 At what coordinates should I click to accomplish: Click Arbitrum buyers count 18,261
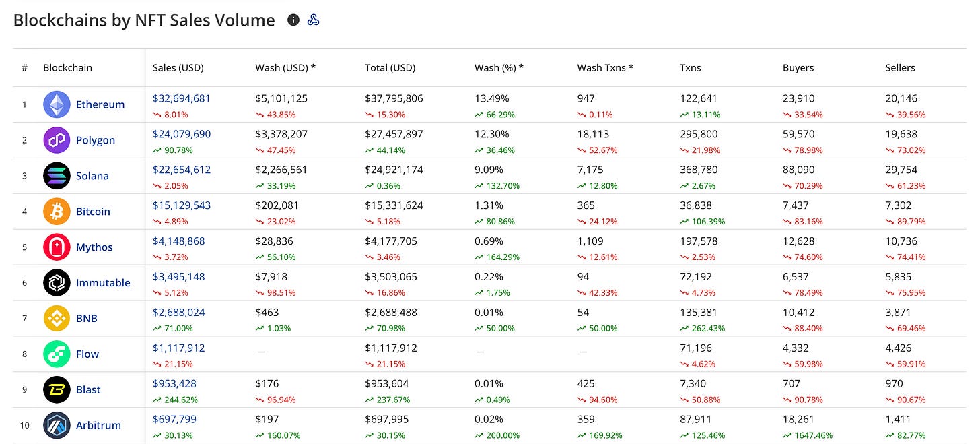point(799,420)
